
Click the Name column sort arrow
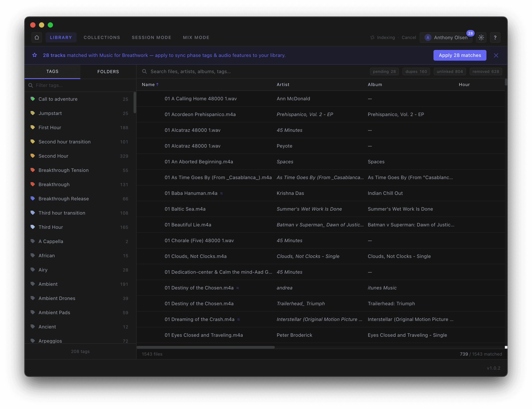157,85
